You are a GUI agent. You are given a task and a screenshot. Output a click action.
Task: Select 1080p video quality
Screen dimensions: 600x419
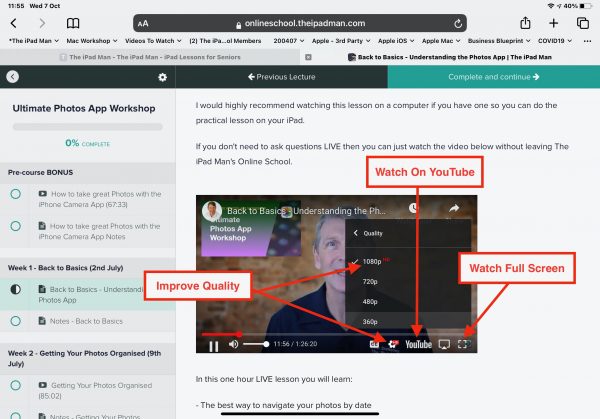pyautogui.click(x=408, y=261)
